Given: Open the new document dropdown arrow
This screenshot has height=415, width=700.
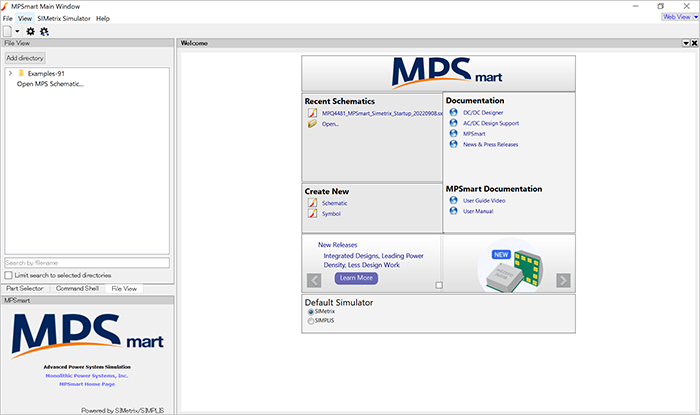Looking at the screenshot, I should (17, 31).
